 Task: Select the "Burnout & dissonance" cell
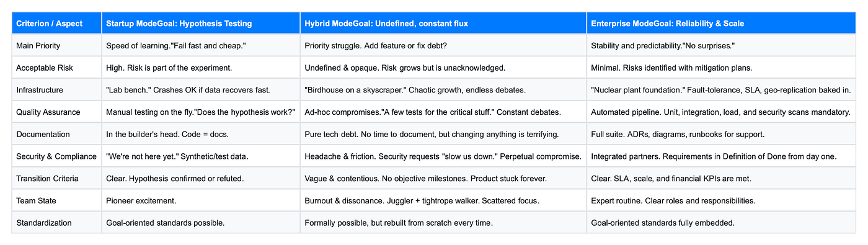coord(443,200)
